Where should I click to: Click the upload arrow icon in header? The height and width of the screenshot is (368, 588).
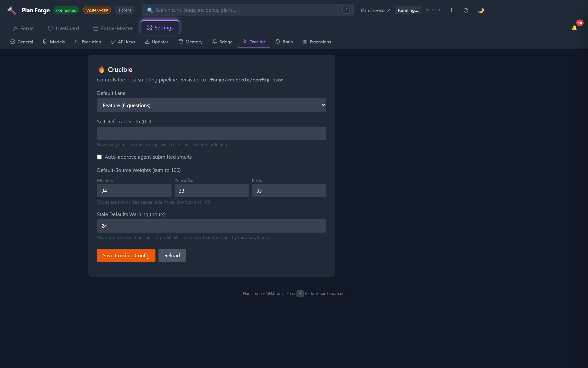pyautogui.click(x=451, y=10)
